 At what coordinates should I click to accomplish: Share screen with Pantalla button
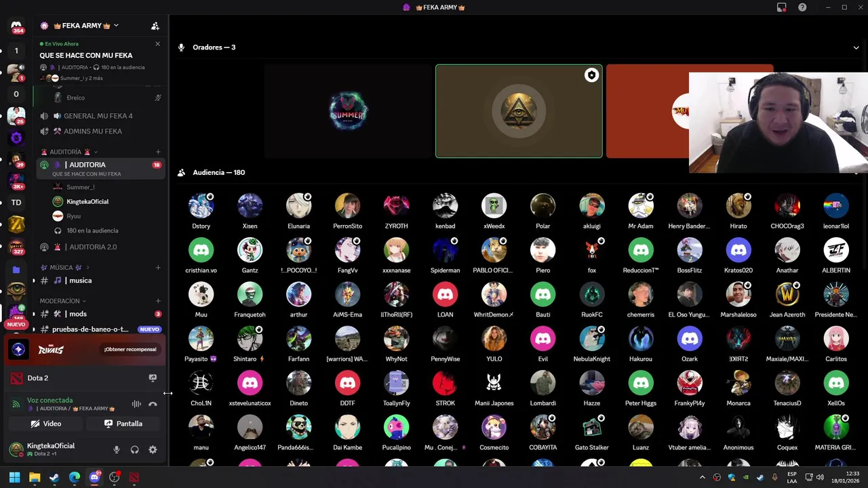point(123,424)
